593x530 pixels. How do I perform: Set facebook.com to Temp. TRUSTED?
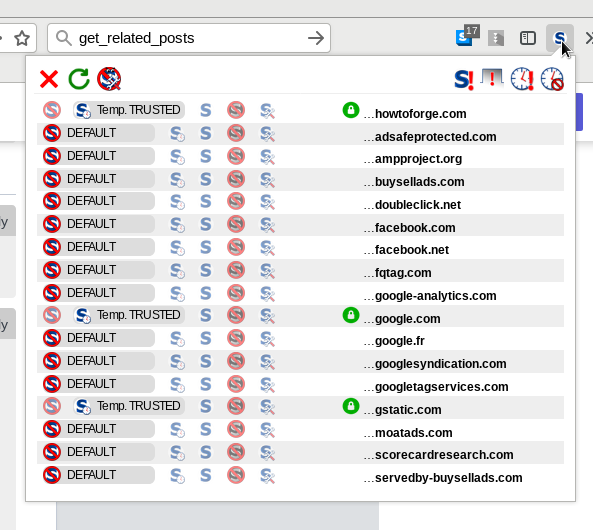[177, 225]
